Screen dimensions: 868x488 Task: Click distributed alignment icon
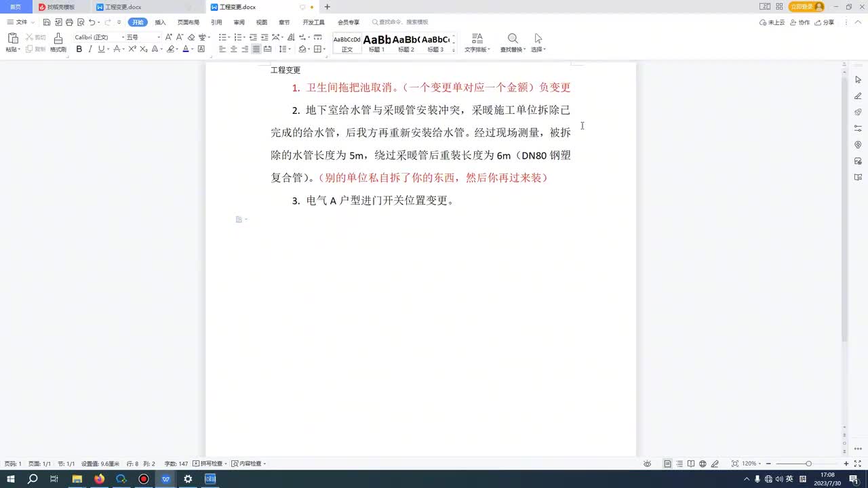[x=267, y=49]
